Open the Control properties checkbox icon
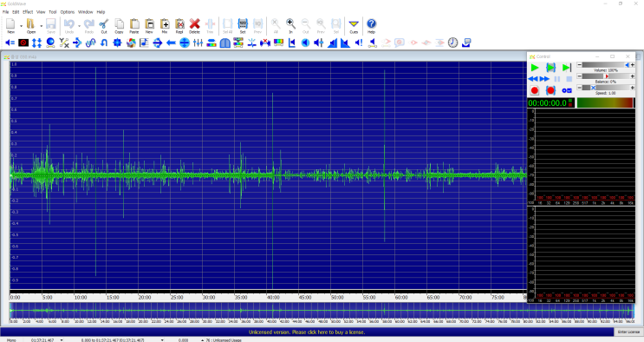This screenshot has width=644, height=342. [567, 90]
